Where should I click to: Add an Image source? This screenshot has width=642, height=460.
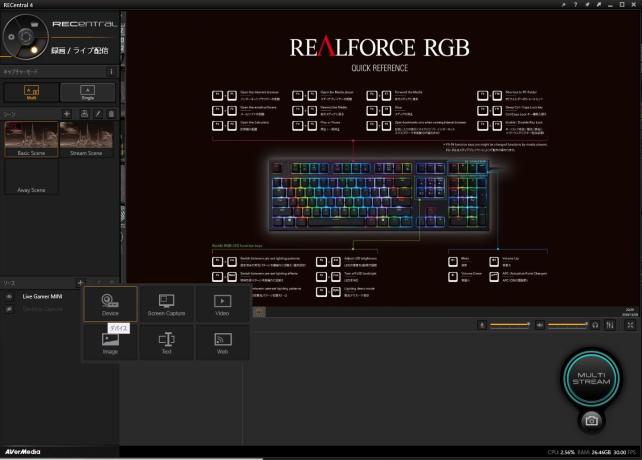(110, 343)
